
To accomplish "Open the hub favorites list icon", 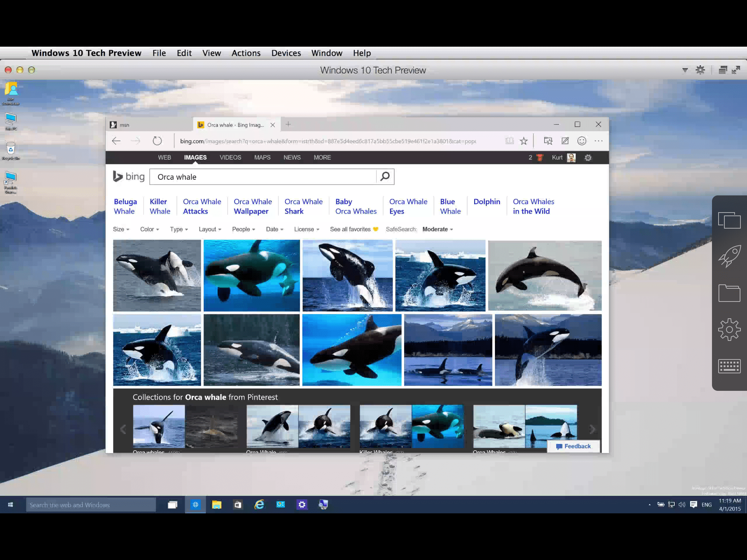I will 548,141.
